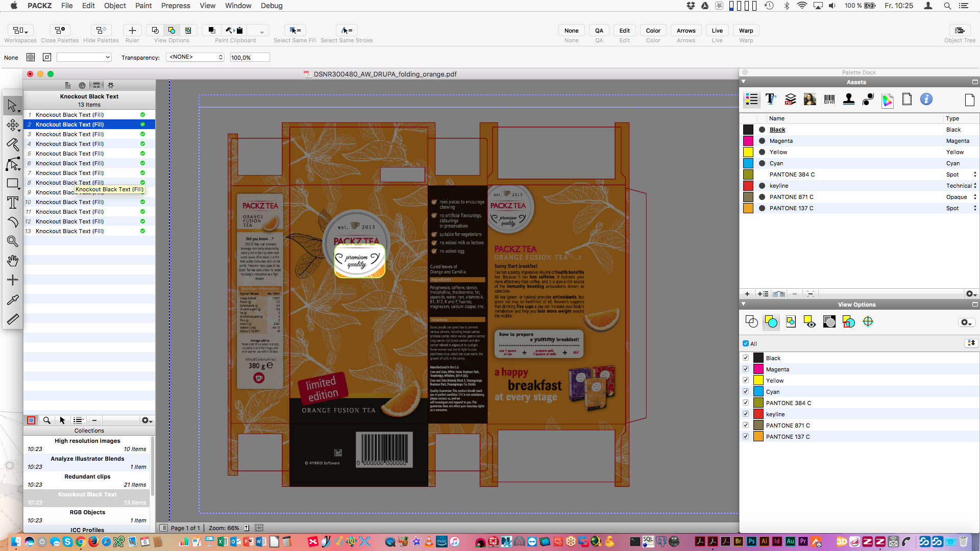The width and height of the screenshot is (980, 551).
Task: Enable the preview-with-eye view mode
Action: tap(810, 321)
